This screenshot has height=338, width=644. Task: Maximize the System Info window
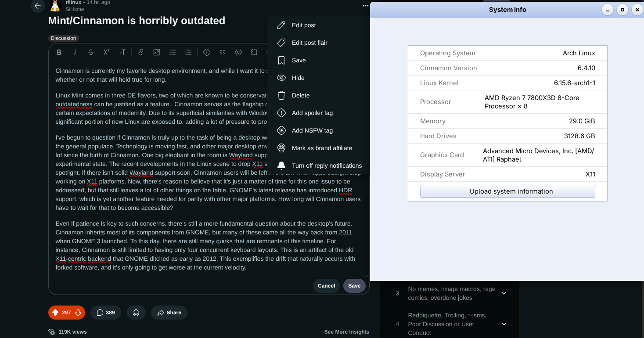coord(622,10)
